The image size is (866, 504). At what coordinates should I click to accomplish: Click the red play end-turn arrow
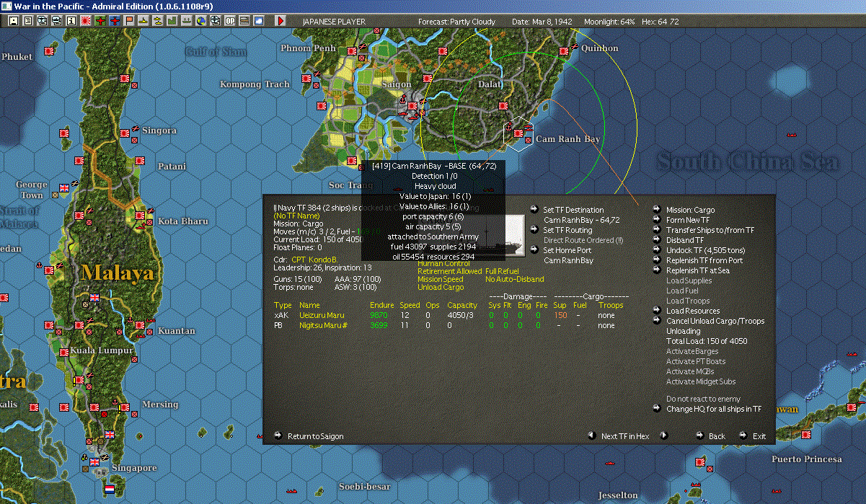click(x=280, y=21)
